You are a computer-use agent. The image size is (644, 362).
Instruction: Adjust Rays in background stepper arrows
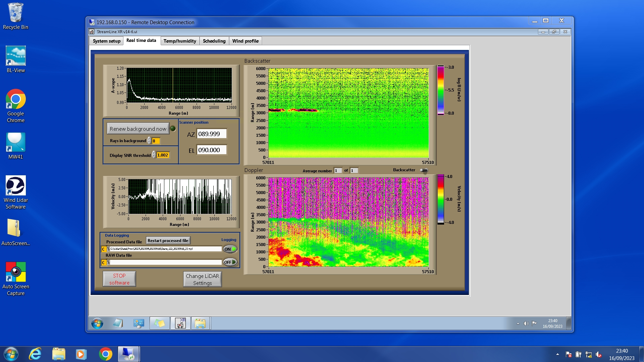(149, 141)
